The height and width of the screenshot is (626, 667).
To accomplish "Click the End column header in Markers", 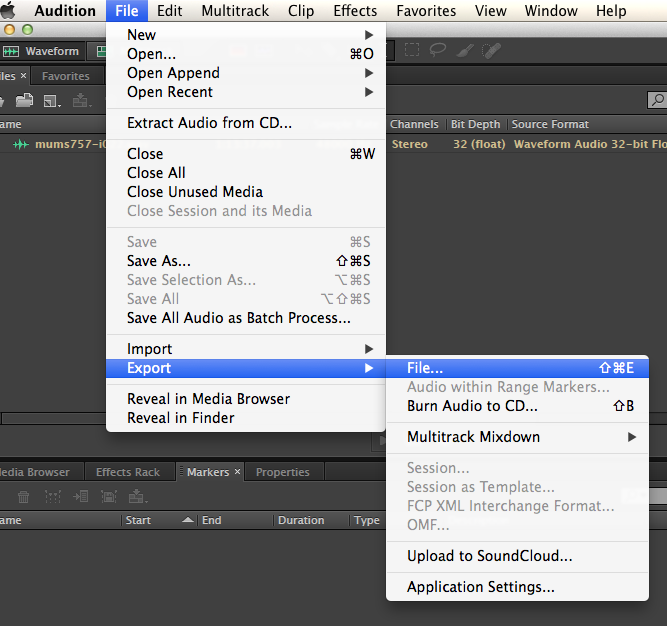I will [211, 520].
